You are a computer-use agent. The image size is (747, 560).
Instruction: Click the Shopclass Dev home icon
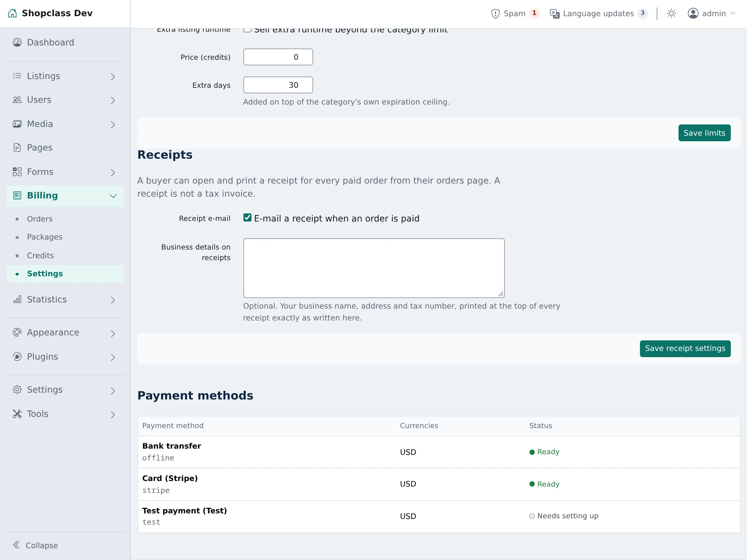[12, 13]
